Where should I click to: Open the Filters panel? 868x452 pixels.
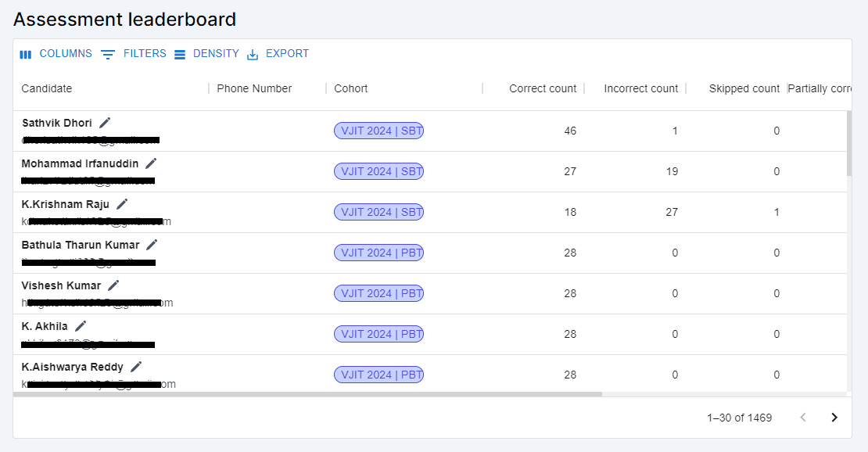(x=134, y=54)
